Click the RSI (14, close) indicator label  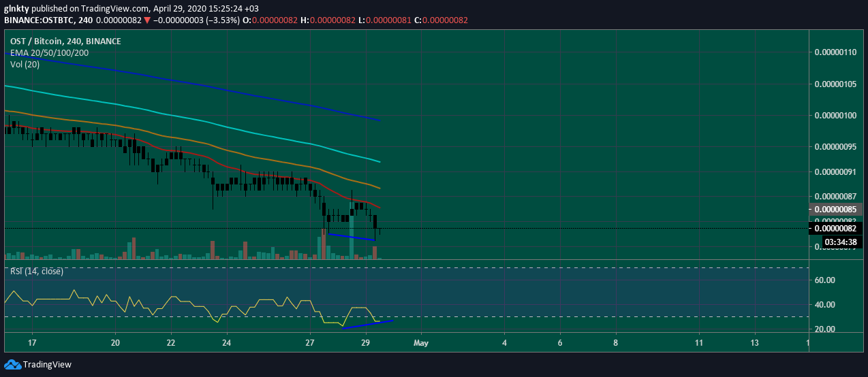pyautogui.click(x=36, y=271)
